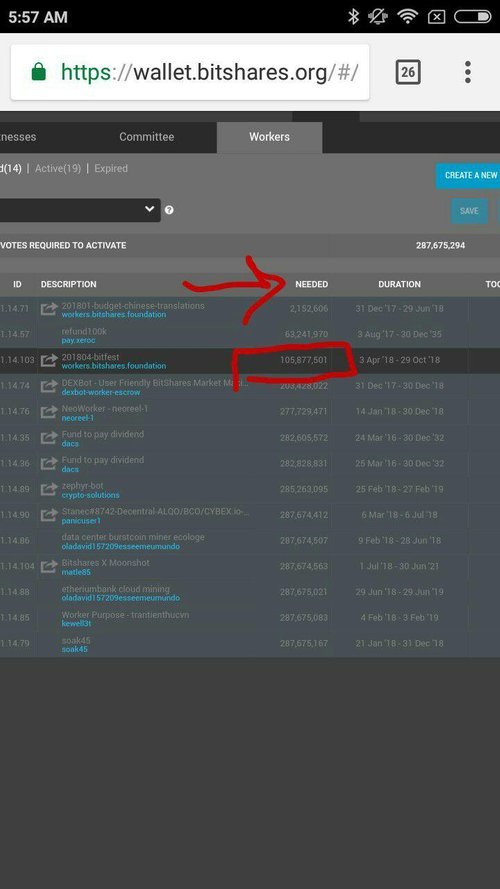Open share link icon for zephyr-bot

tap(49, 489)
